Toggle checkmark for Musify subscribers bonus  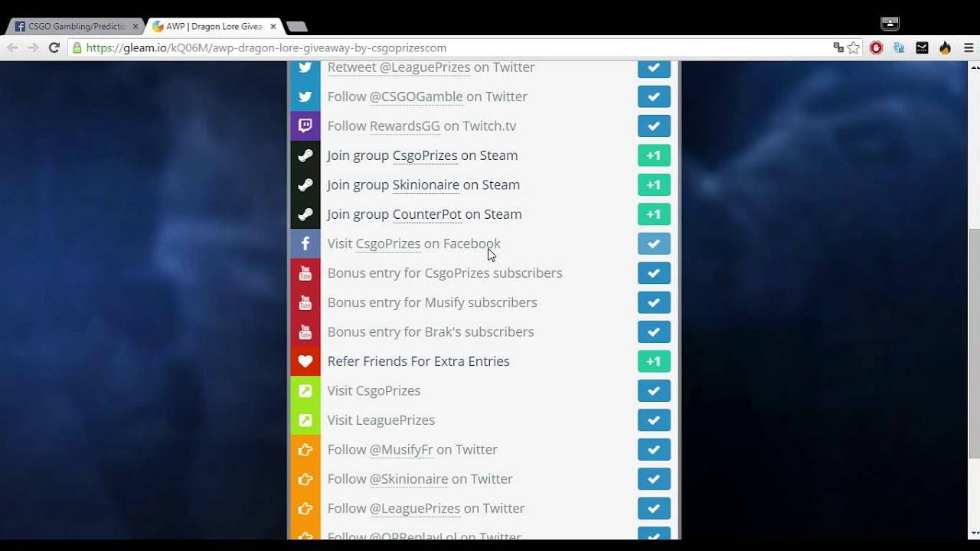(x=654, y=302)
